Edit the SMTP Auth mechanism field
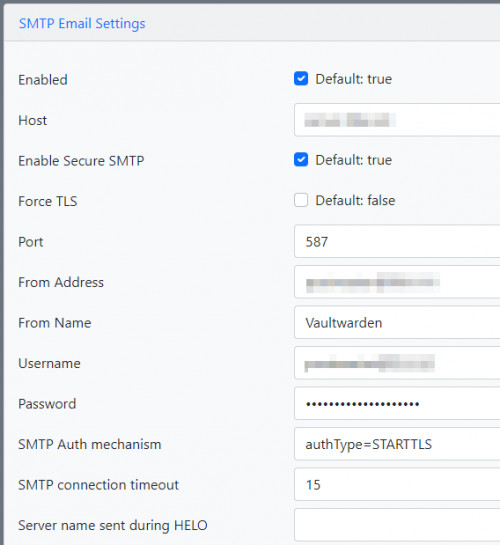Image resolution: width=500 pixels, height=545 pixels. (x=397, y=444)
